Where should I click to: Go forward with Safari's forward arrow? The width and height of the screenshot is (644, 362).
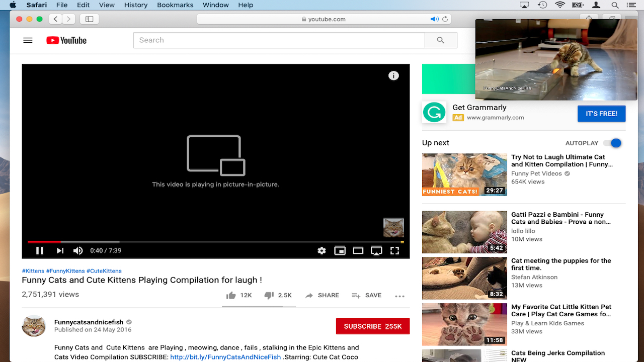tap(68, 19)
